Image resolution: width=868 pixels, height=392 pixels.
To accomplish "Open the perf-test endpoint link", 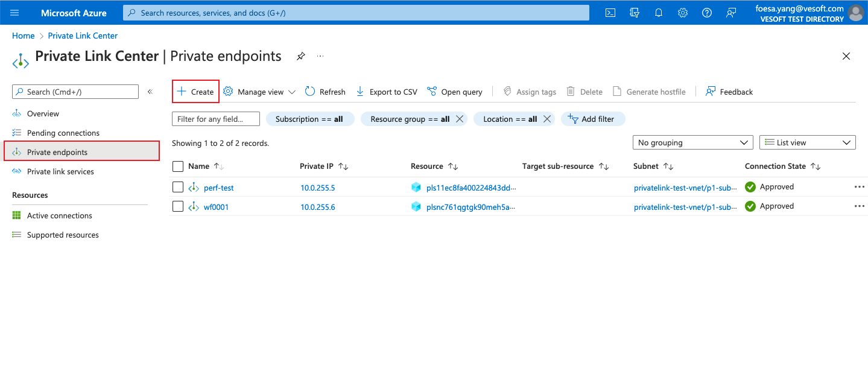I will [x=218, y=188].
